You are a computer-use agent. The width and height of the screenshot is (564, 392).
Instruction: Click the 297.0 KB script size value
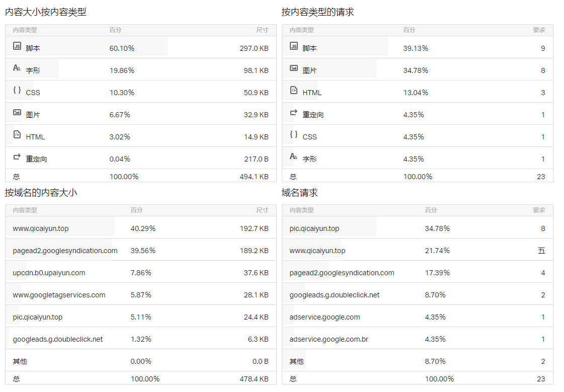tap(254, 48)
